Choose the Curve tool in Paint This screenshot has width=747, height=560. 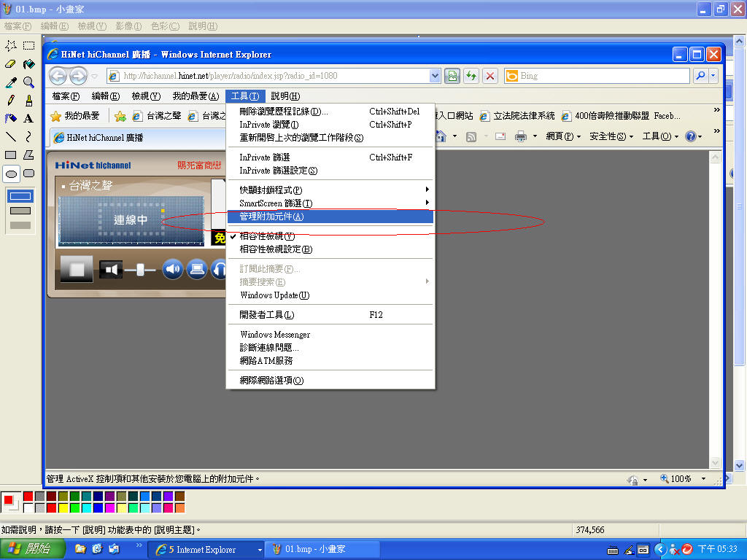(29, 137)
